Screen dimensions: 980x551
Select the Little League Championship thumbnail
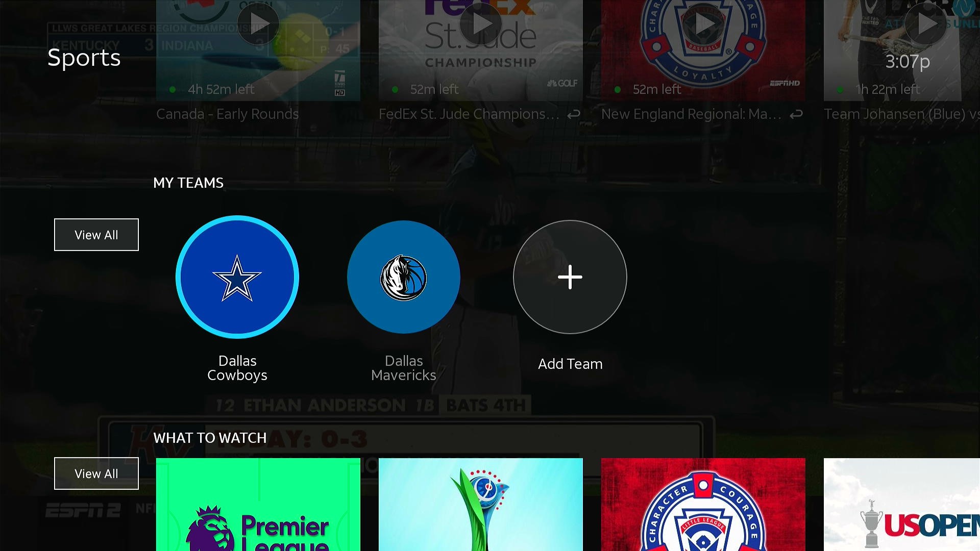(703, 505)
